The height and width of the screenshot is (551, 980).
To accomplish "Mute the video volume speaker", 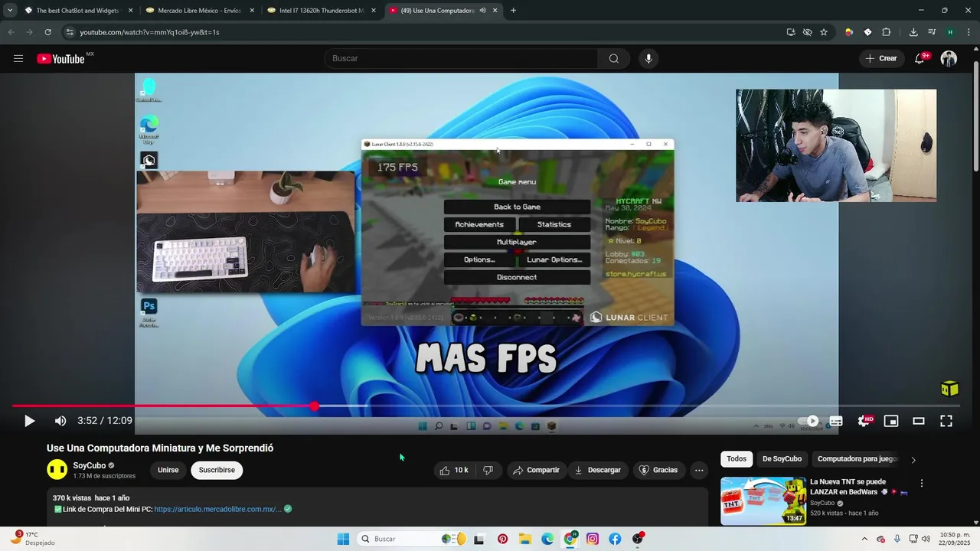I will (60, 421).
